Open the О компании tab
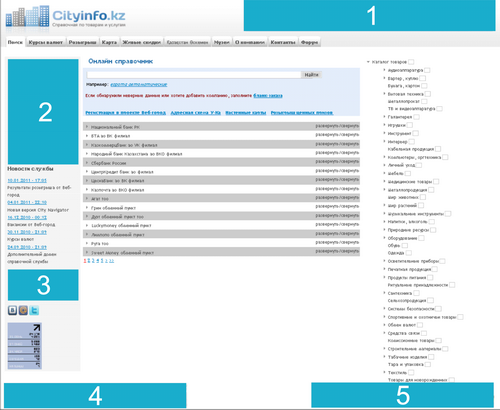The image size is (500, 410). tap(250, 42)
